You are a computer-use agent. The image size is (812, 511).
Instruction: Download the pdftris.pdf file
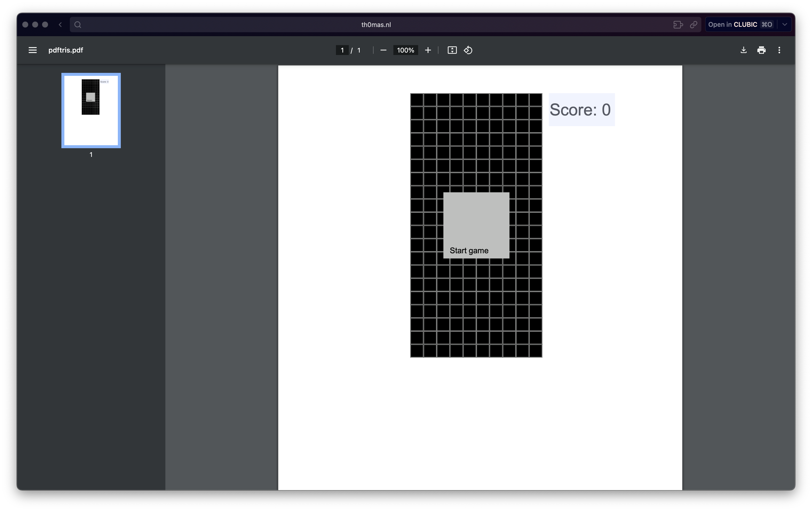[743, 50]
